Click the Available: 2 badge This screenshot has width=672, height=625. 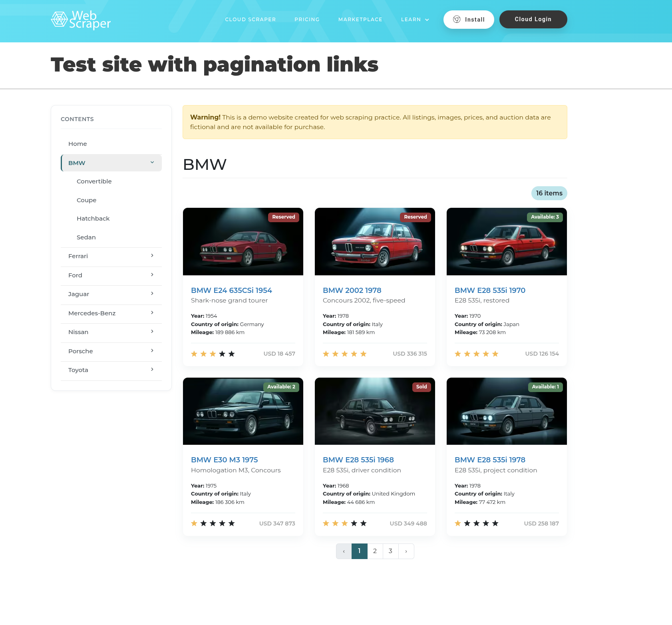[281, 387]
